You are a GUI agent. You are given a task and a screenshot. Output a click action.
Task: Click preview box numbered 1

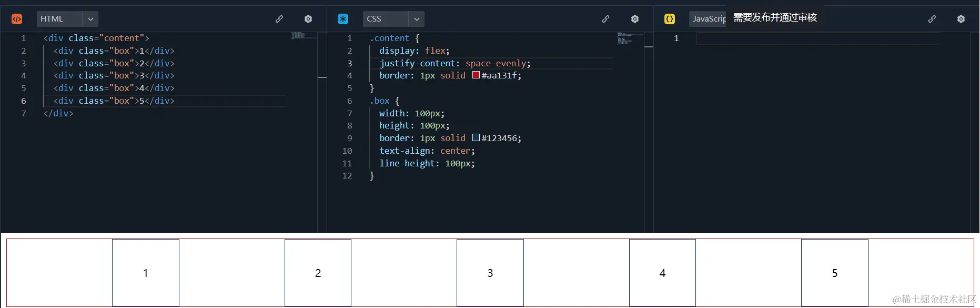point(146,273)
